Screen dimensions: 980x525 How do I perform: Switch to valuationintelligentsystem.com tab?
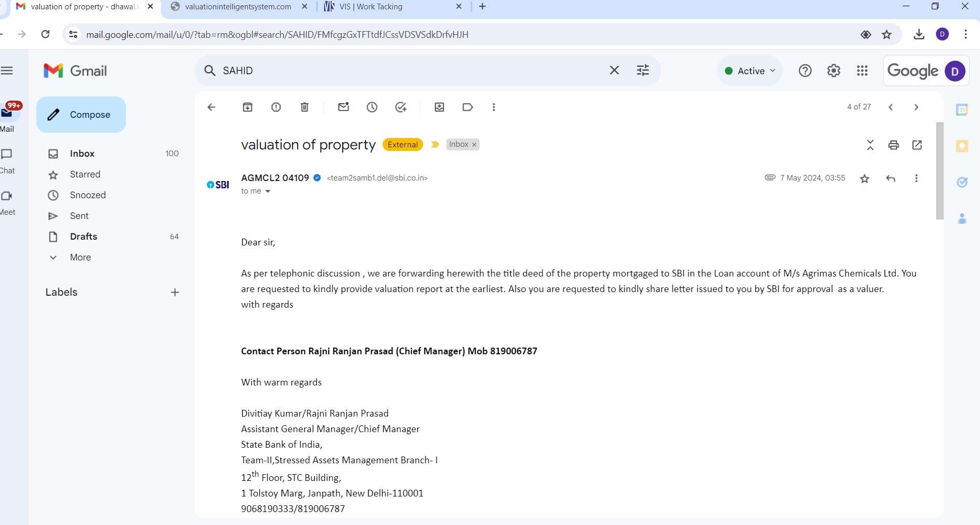238,7
